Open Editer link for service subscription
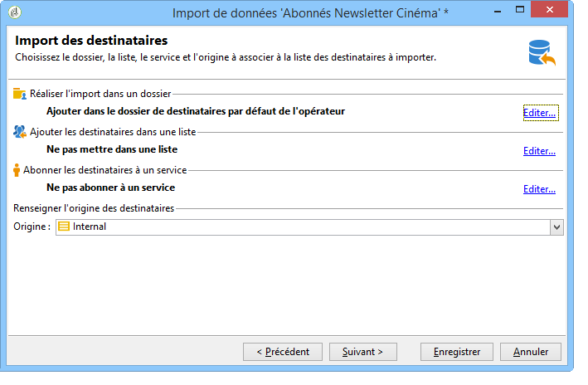 tap(539, 188)
